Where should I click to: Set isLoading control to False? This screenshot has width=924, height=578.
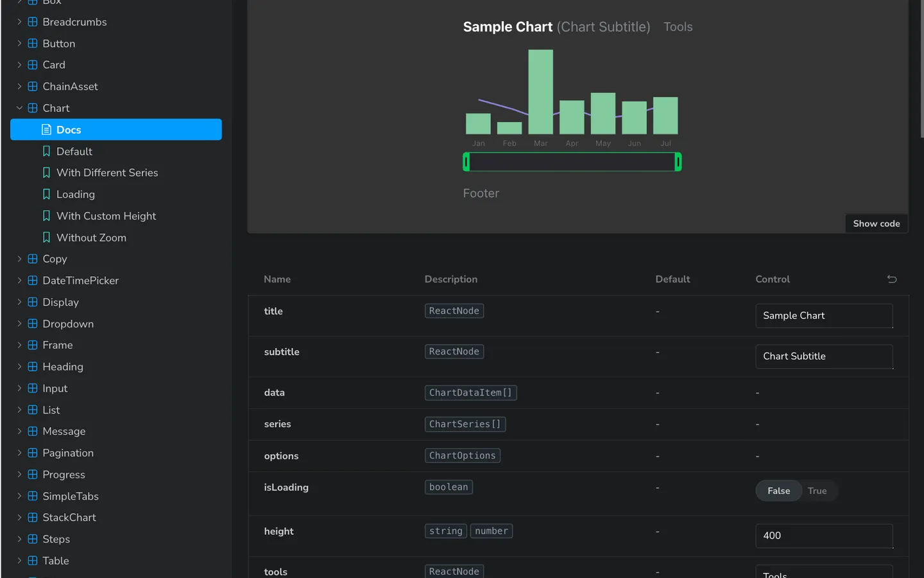778,491
